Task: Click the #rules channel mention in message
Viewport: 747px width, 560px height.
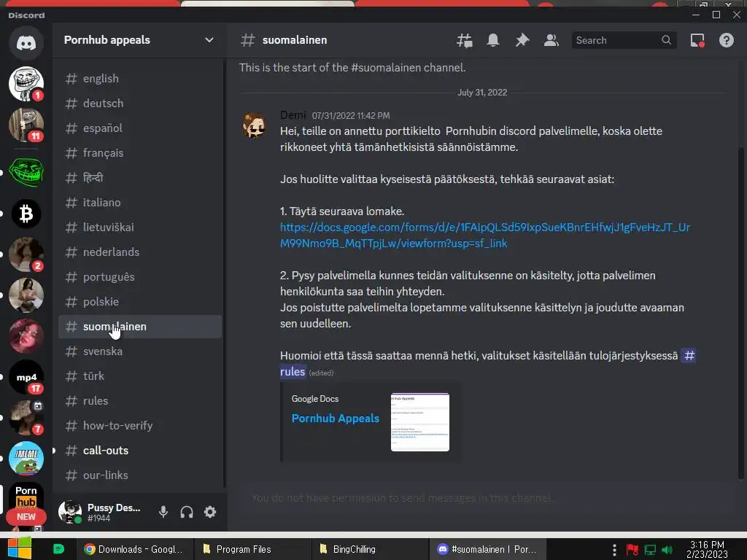Action: coord(293,371)
